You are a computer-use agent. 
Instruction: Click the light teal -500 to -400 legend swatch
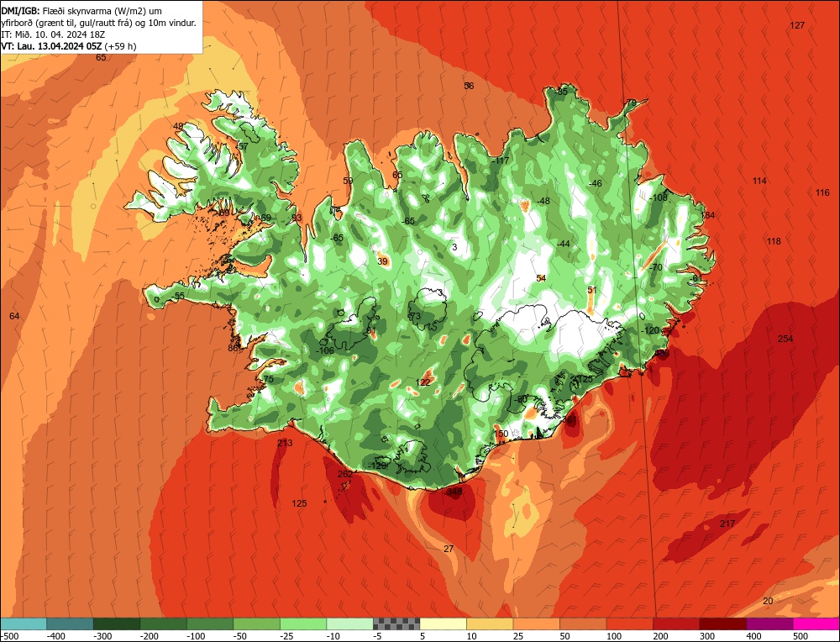(x=23, y=624)
